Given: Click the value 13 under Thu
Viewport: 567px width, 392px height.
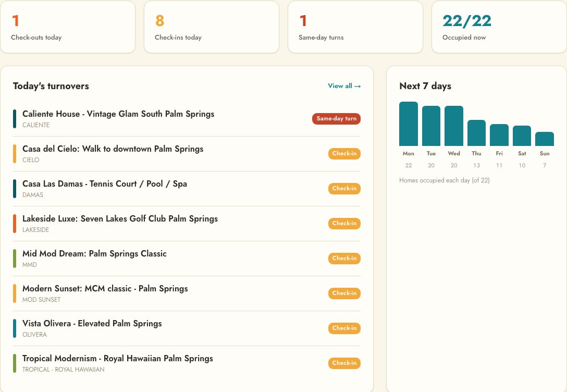Looking at the screenshot, I should click(x=477, y=165).
